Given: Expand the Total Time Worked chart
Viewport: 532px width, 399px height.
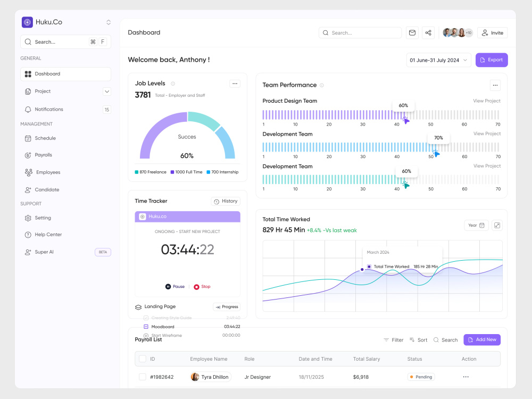Looking at the screenshot, I should [497, 225].
